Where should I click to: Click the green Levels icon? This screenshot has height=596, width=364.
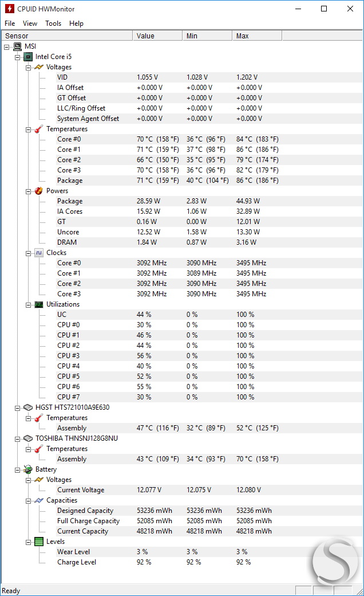pyautogui.click(x=39, y=542)
